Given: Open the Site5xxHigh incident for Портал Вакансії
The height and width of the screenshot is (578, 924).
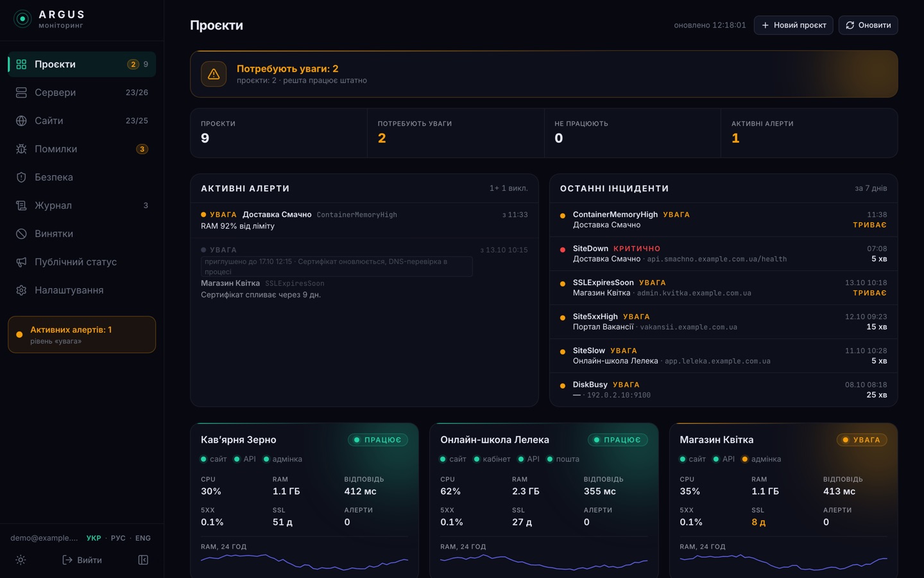Looking at the screenshot, I should coord(724,322).
